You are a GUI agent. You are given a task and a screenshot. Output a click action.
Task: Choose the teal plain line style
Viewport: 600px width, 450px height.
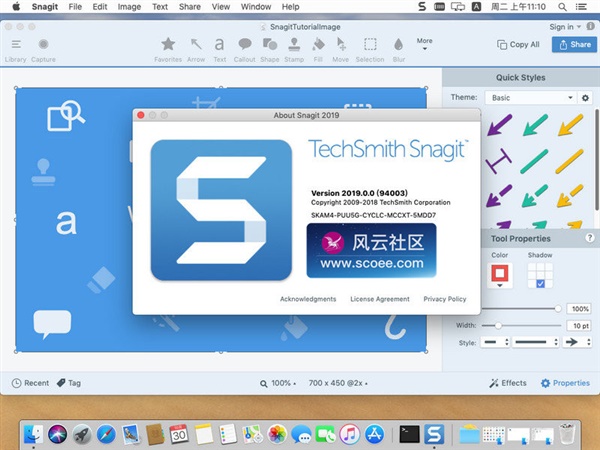(534, 161)
